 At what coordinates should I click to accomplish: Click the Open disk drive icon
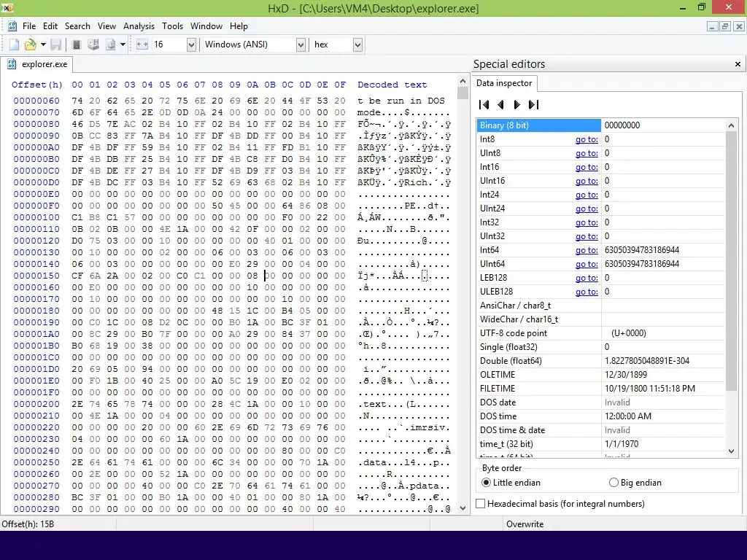(x=93, y=44)
